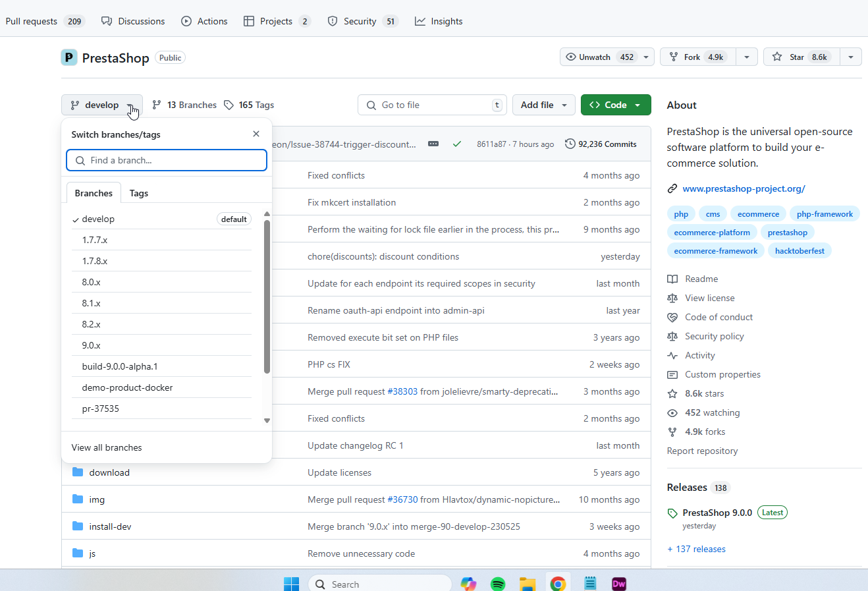This screenshot has height=591, width=868.
Task: Click the link icon beside project website
Action: [x=672, y=188]
